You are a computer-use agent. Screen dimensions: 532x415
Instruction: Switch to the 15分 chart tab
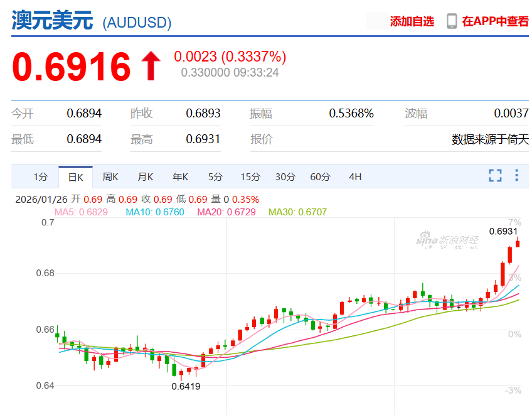[x=250, y=177]
